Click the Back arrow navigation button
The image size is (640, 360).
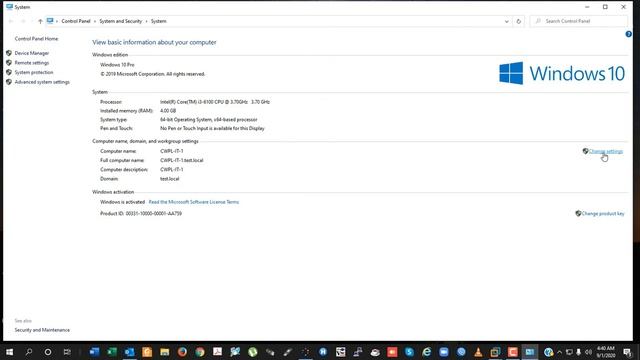coord(11,21)
